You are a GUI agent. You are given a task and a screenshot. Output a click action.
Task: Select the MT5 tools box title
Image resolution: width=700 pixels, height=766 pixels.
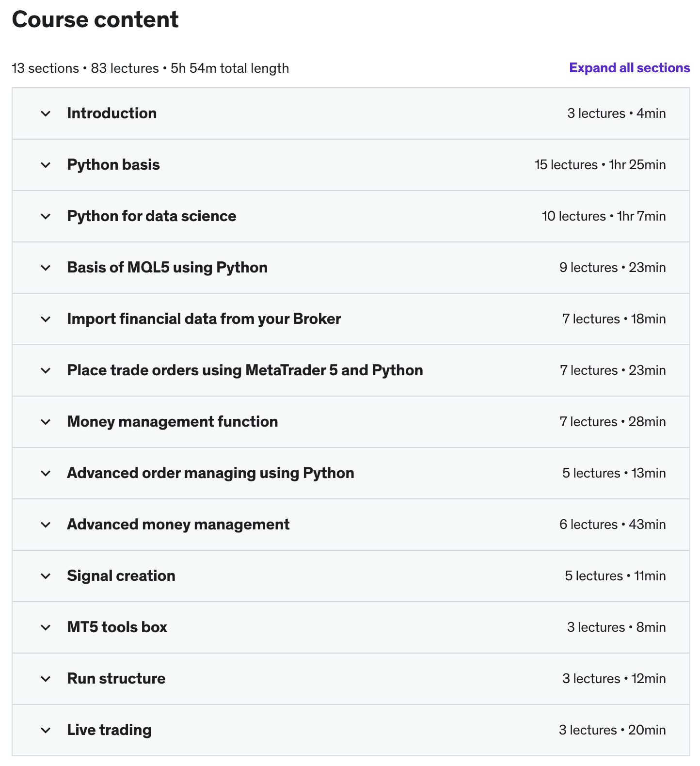click(x=117, y=627)
